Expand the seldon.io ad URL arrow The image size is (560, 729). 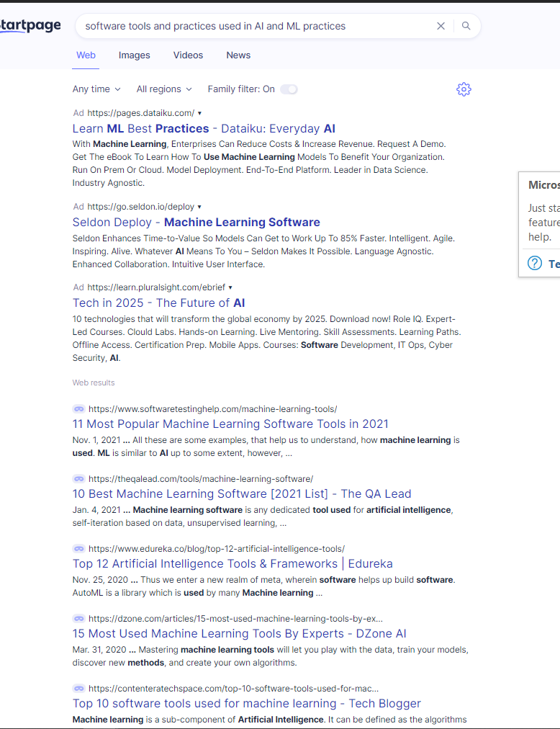pos(199,207)
